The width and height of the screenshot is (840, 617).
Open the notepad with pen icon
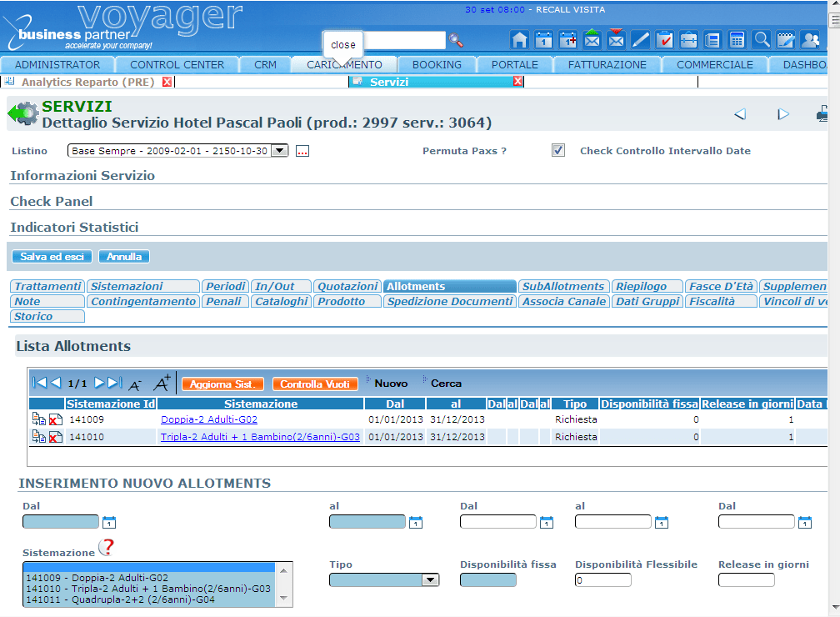click(785, 40)
